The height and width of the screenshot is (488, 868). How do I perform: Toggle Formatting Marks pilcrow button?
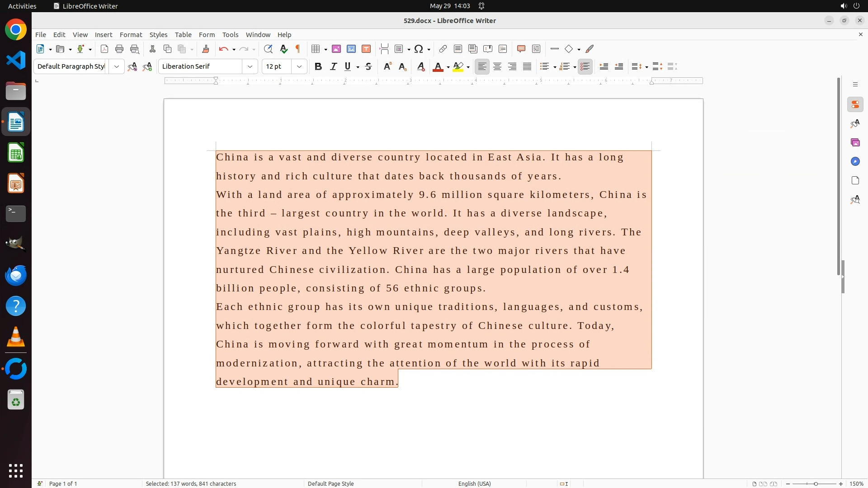[x=298, y=49]
